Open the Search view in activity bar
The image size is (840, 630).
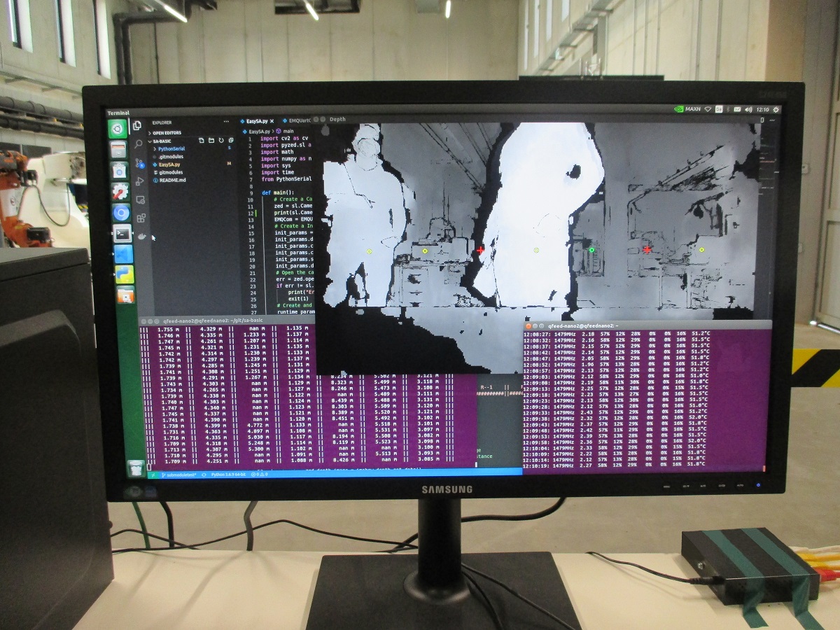pos(138,143)
